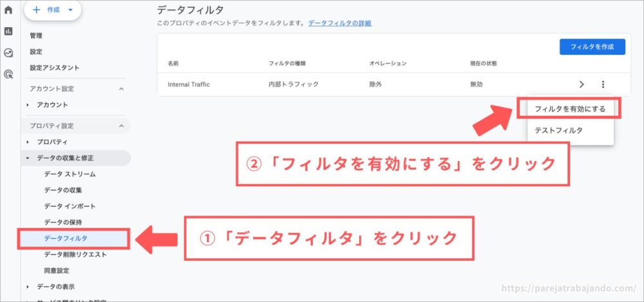The width and height of the screenshot is (644, 302).
Task: Click the フィルタを作成 button
Action: (592, 47)
